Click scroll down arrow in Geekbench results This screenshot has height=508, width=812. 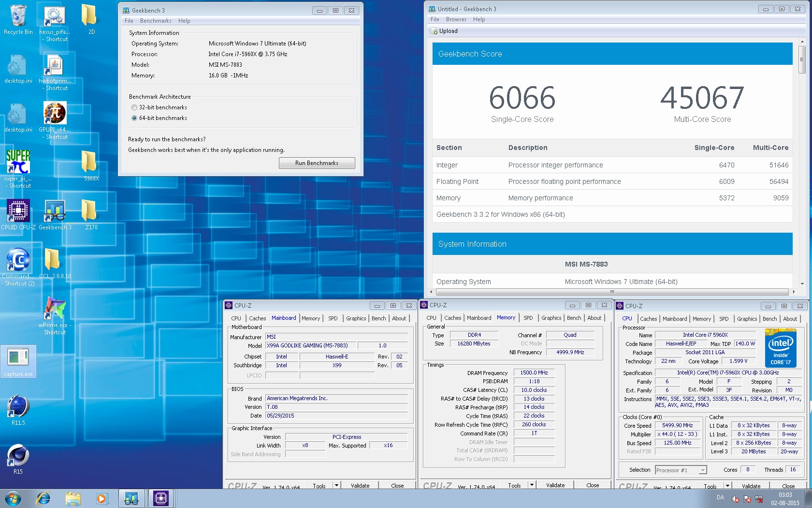(802, 284)
